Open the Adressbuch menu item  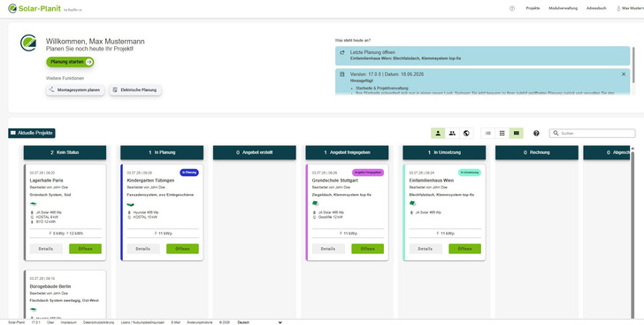(x=596, y=8)
